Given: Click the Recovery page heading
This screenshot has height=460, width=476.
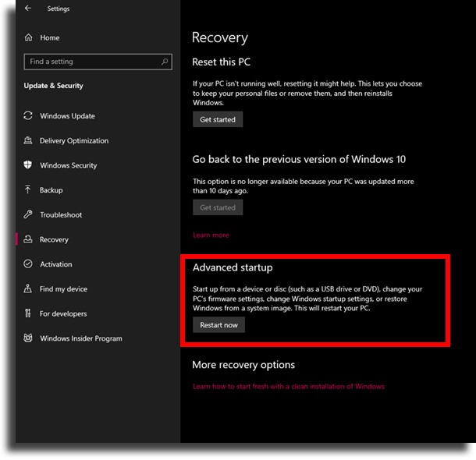Looking at the screenshot, I should [220, 38].
